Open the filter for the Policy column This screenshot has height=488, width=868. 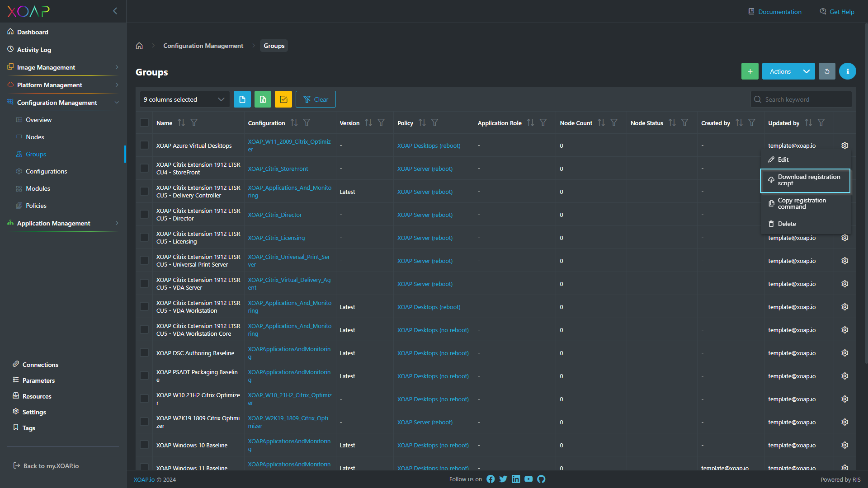[x=435, y=122]
